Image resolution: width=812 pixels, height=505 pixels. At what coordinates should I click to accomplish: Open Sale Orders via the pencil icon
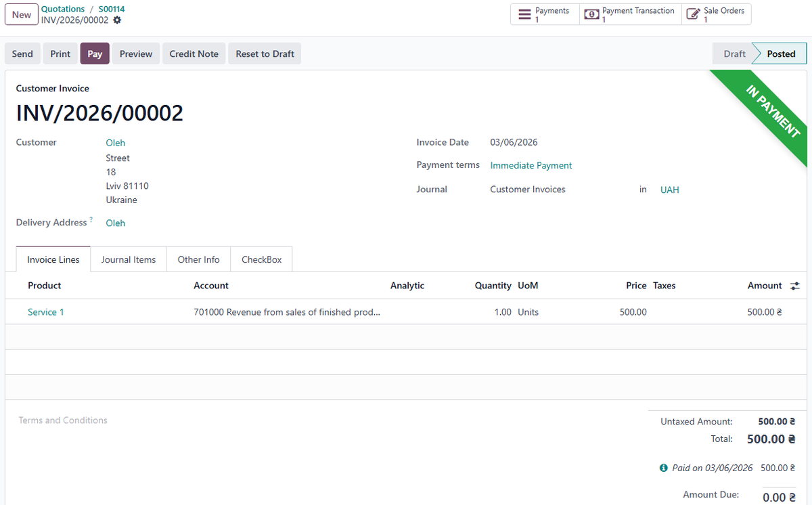click(x=692, y=14)
